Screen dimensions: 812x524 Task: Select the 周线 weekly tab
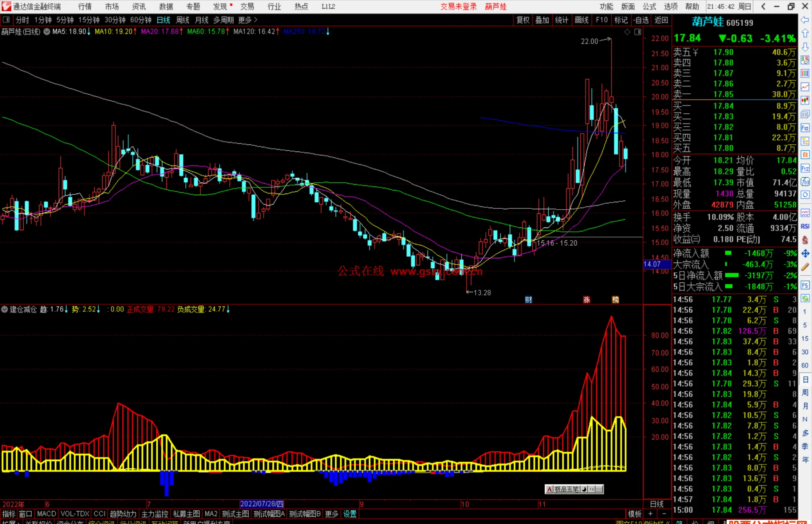pos(183,20)
